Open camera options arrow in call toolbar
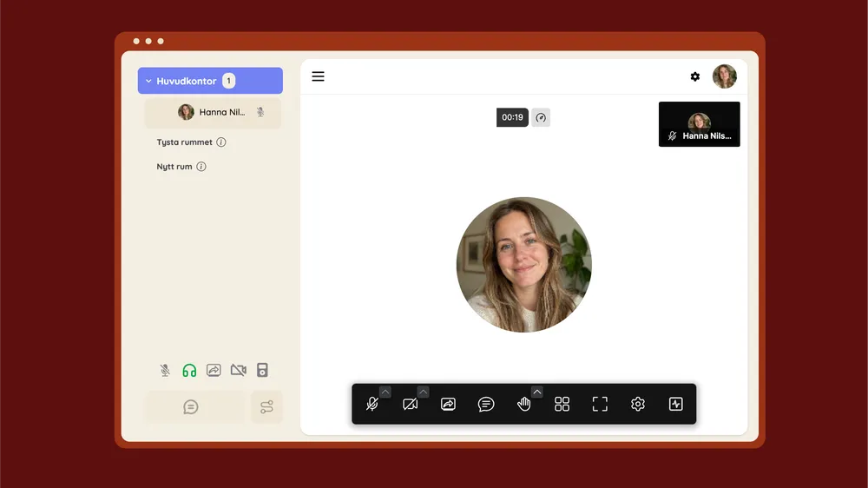Screen dimensions: 868x488 423,392
